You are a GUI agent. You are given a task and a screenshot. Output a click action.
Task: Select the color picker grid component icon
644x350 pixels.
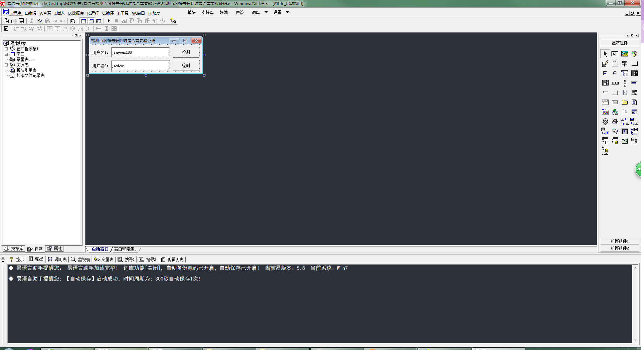[605, 112]
